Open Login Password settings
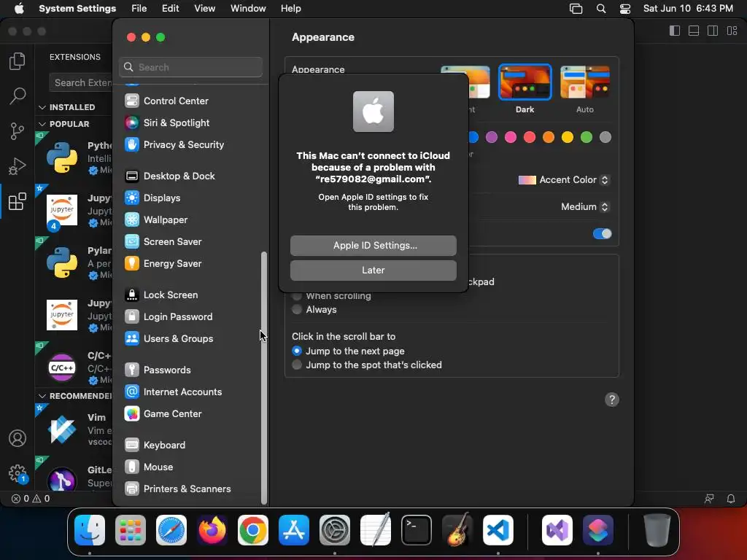Image resolution: width=747 pixels, height=560 pixels. click(169, 317)
